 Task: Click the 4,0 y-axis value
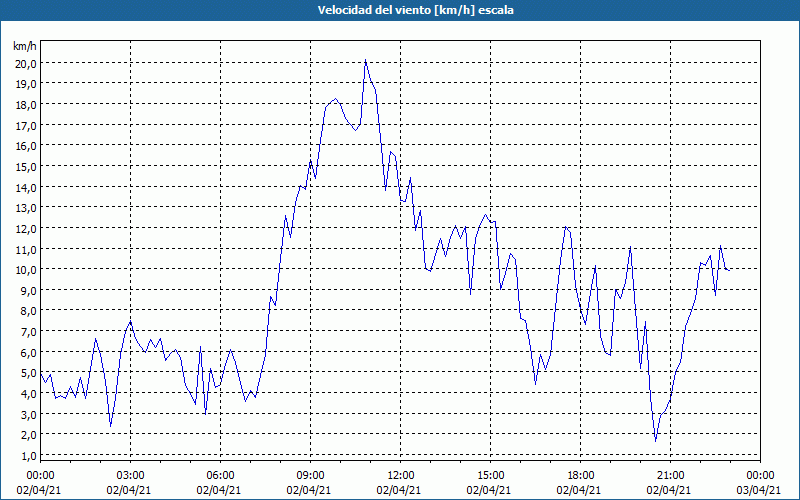click(28, 393)
